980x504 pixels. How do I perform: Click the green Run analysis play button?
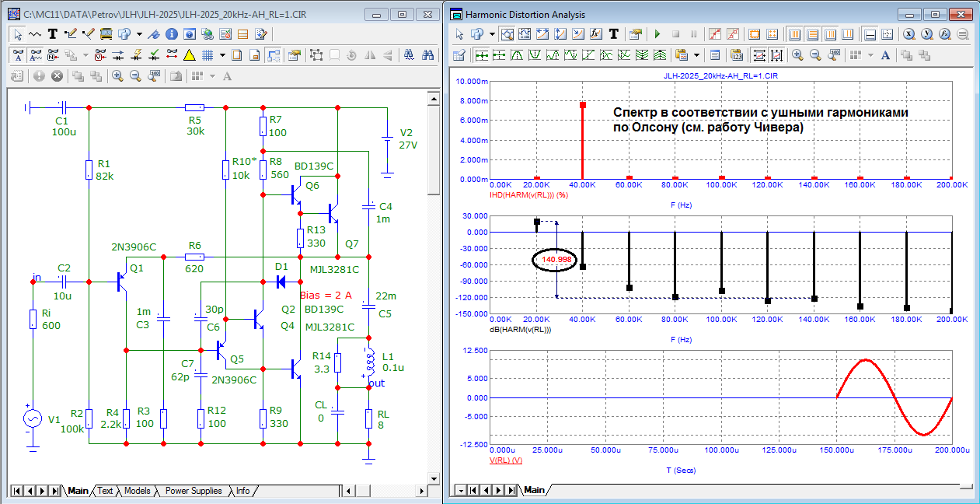(657, 34)
